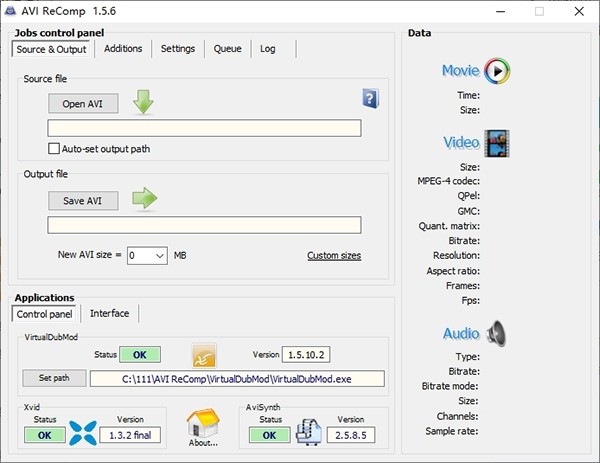
Task: Open the Settings tab
Action: coord(178,48)
